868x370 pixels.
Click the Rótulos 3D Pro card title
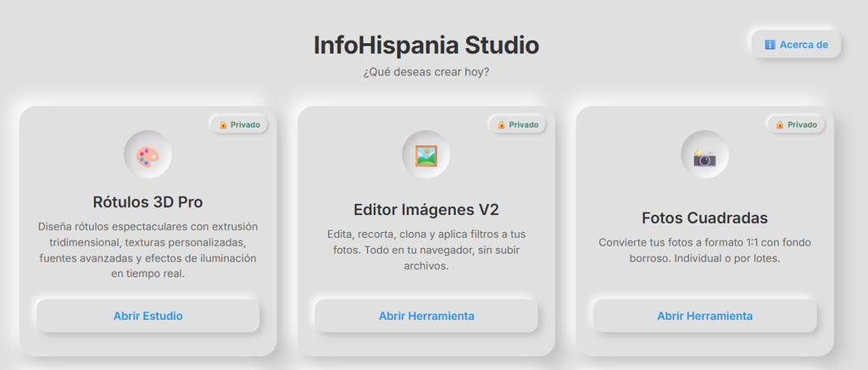pyautogui.click(x=147, y=202)
